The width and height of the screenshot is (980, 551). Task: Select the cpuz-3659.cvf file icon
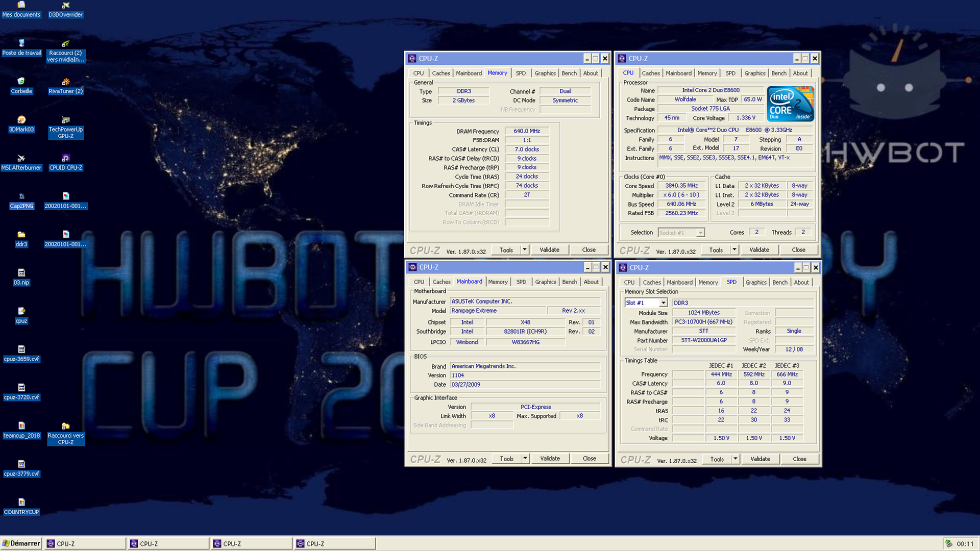pyautogui.click(x=21, y=354)
